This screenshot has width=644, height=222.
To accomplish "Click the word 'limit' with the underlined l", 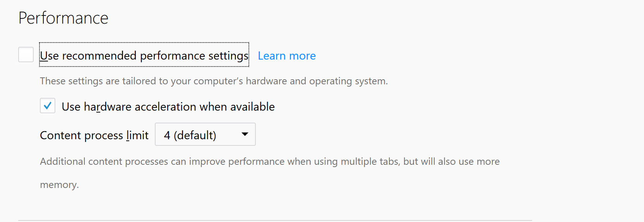I will click(x=137, y=135).
